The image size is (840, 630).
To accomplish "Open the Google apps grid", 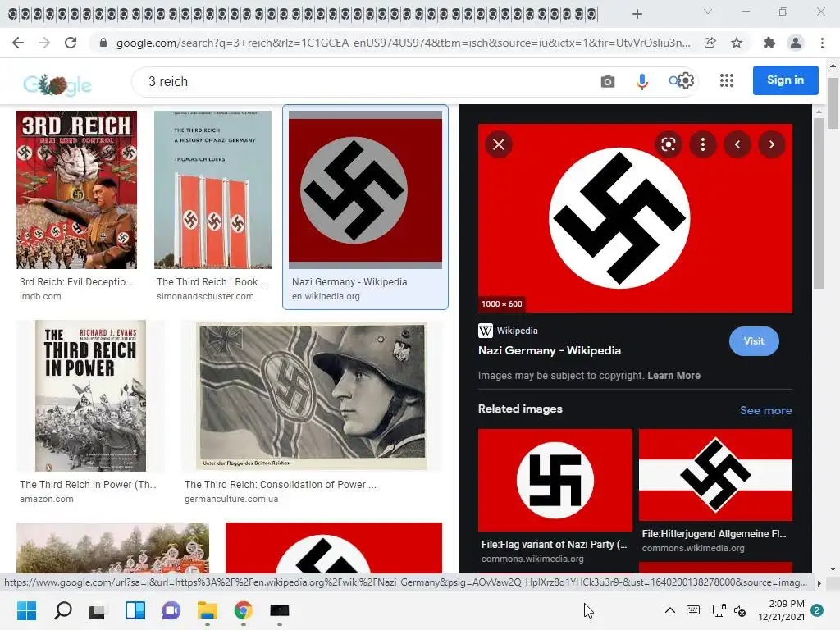I will point(727,80).
